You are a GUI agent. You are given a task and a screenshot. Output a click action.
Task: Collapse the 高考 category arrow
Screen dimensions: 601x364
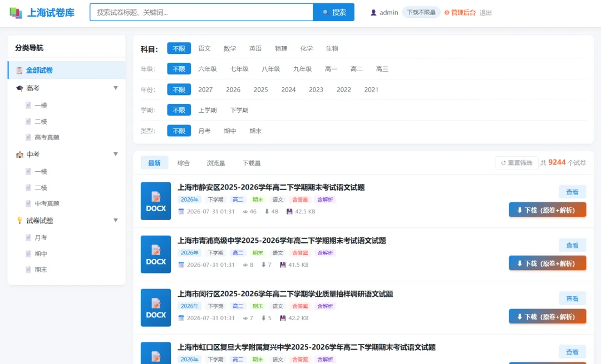point(115,88)
